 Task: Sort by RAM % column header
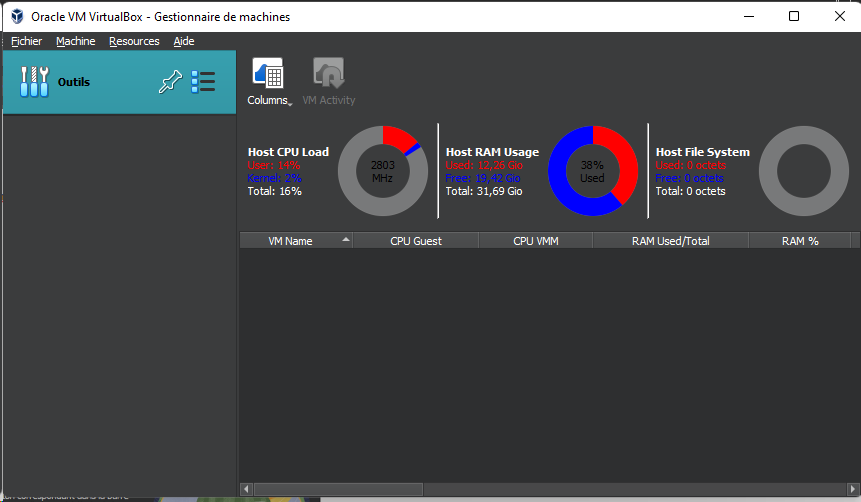(x=800, y=241)
